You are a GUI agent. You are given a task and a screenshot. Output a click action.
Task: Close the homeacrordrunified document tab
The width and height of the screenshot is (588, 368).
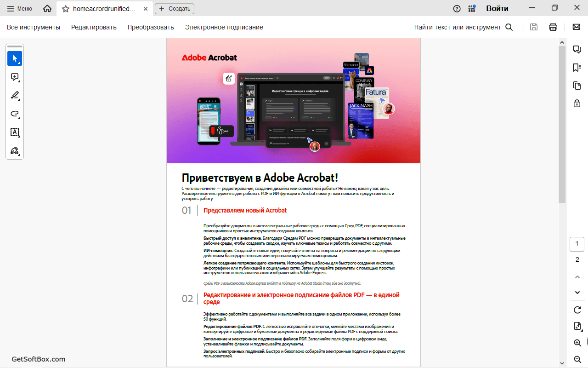146,9
